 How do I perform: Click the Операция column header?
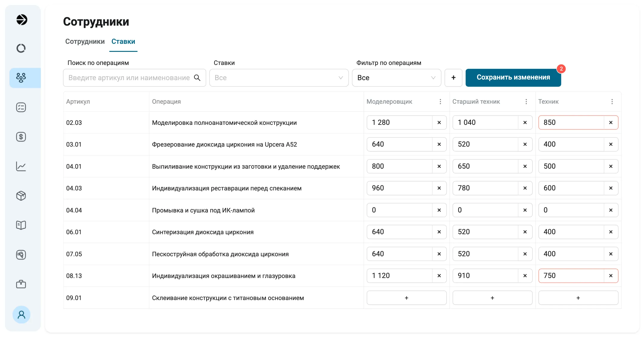point(166,102)
